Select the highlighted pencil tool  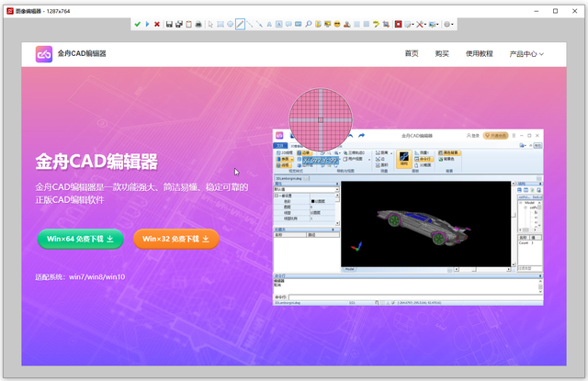(240, 25)
